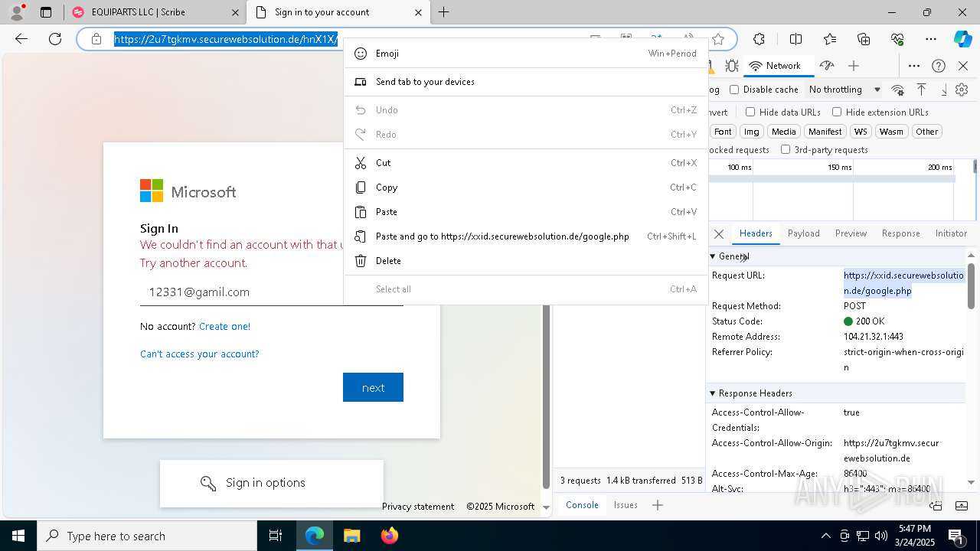Filter requests by Wasm type
The height and width of the screenshot is (551, 980).
[891, 132]
